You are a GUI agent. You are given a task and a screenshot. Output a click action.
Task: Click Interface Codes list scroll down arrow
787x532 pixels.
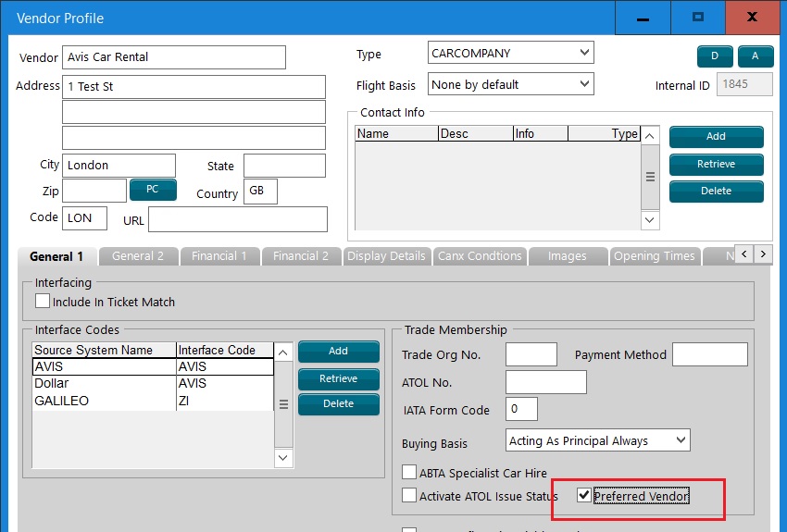point(283,458)
